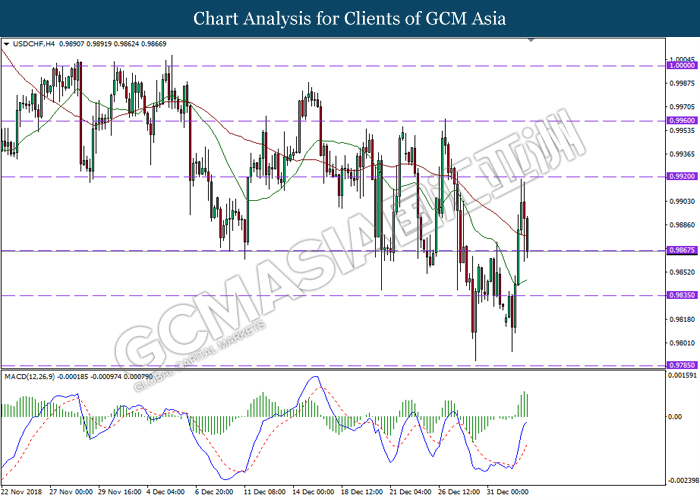
Task: Click the MACD(12,26,9) indicator label
Action: (x=29, y=377)
